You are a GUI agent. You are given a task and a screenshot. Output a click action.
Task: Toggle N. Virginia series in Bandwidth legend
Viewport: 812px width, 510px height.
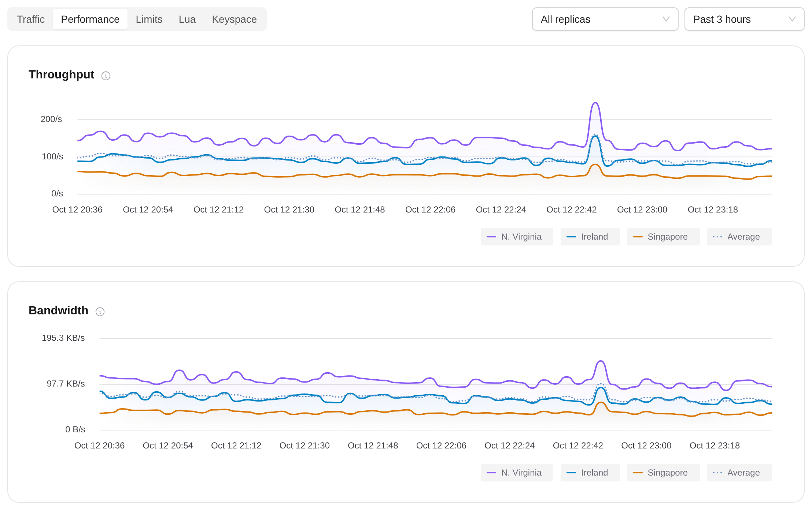coord(517,473)
